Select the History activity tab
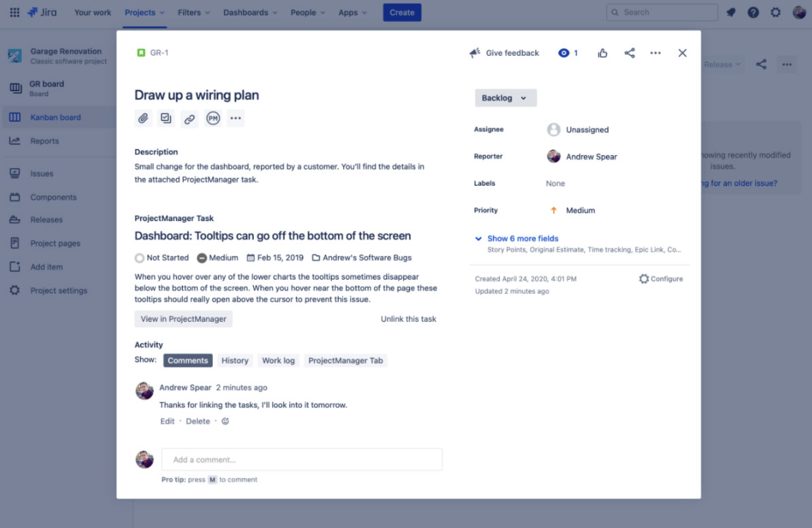The height and width of the screenshot is (528, 812). click(235, 361)
